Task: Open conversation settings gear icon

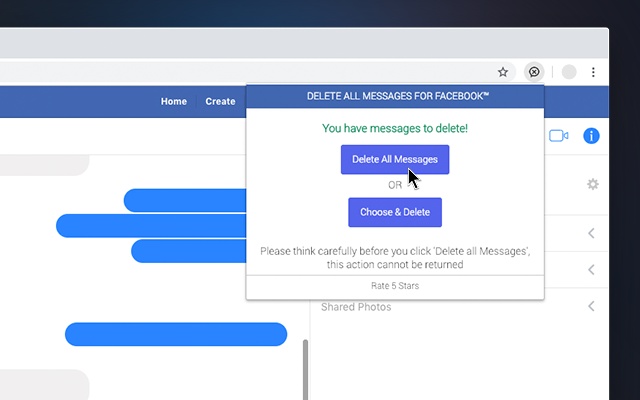Action: pyautogui.click(x=593, y=184)
